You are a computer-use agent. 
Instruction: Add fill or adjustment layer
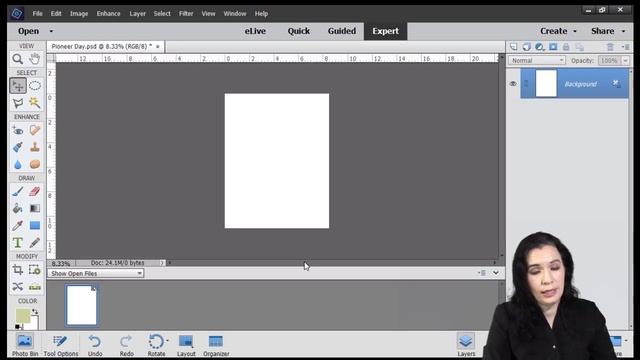[x=540, y=47]
